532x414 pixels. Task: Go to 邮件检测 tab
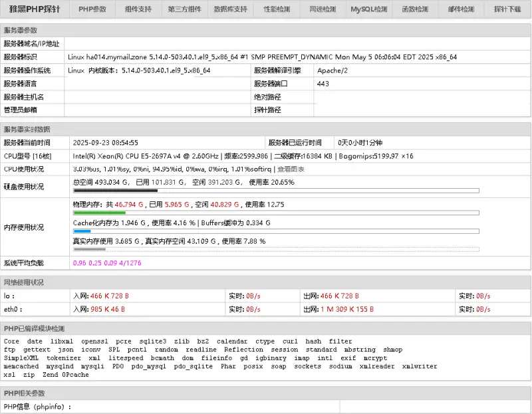461,9
